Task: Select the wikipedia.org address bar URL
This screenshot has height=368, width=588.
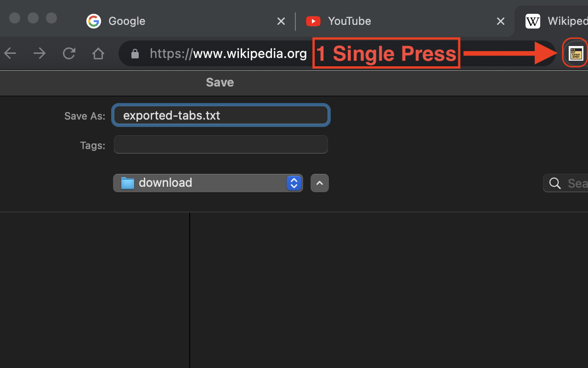Action: pyautogui.click(x=228, y=53)
